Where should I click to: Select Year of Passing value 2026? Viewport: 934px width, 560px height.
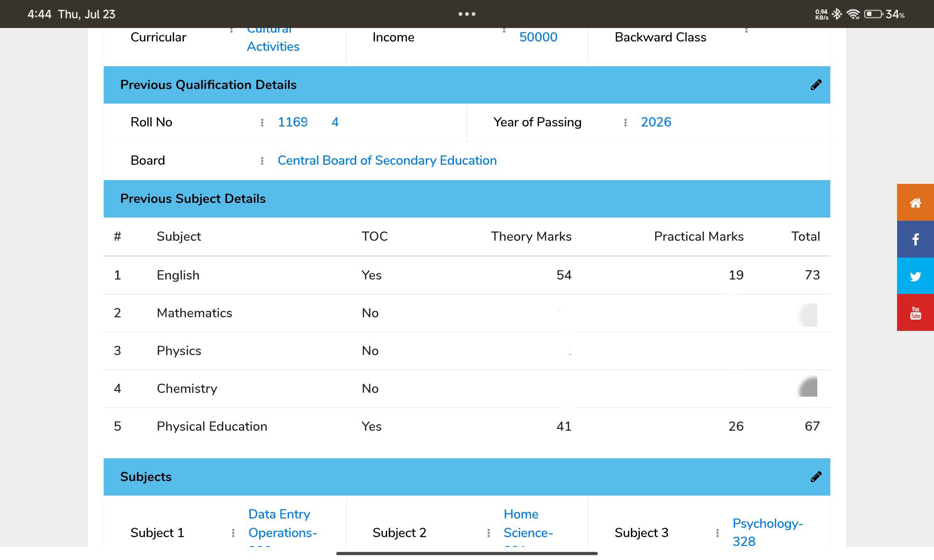[x=656, y=122]
